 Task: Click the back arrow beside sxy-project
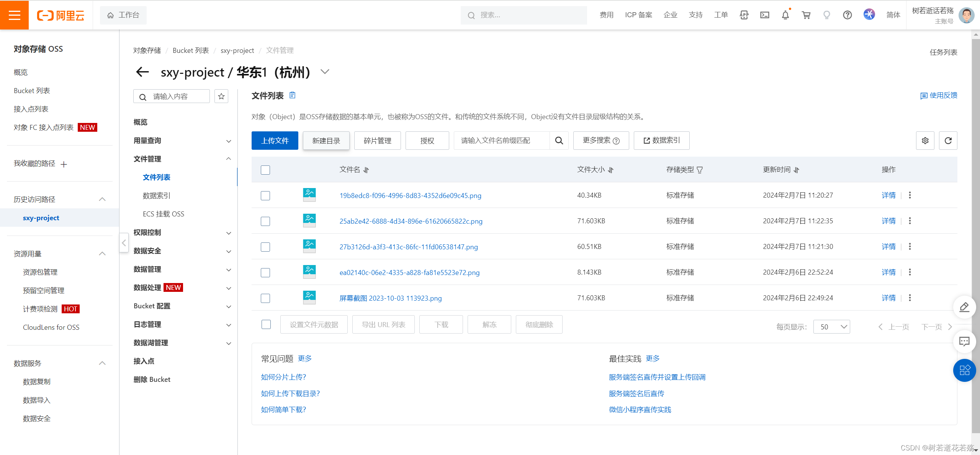[142, 72]
